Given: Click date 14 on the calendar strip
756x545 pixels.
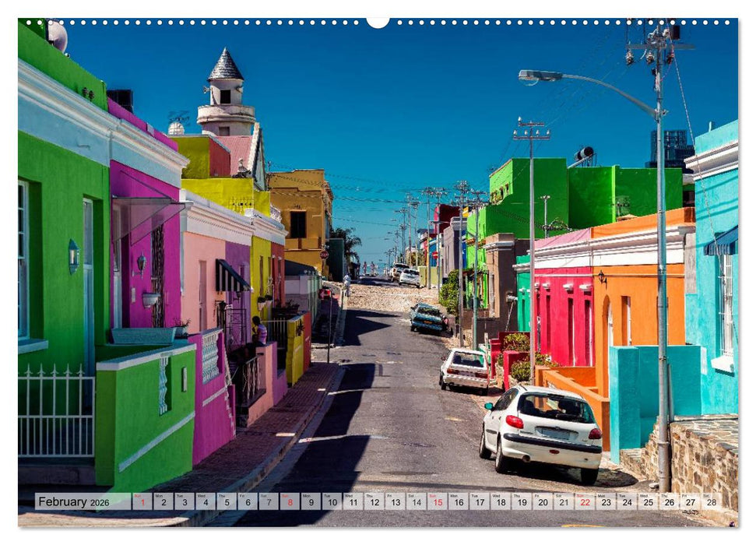Looking at the screenshot, I should pos(417,502).
